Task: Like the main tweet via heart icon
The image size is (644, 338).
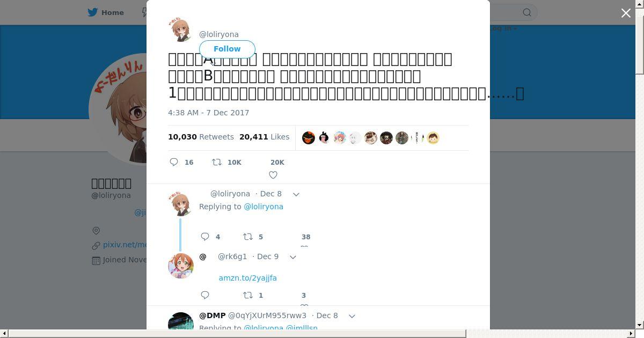Action: pos(273,175)
